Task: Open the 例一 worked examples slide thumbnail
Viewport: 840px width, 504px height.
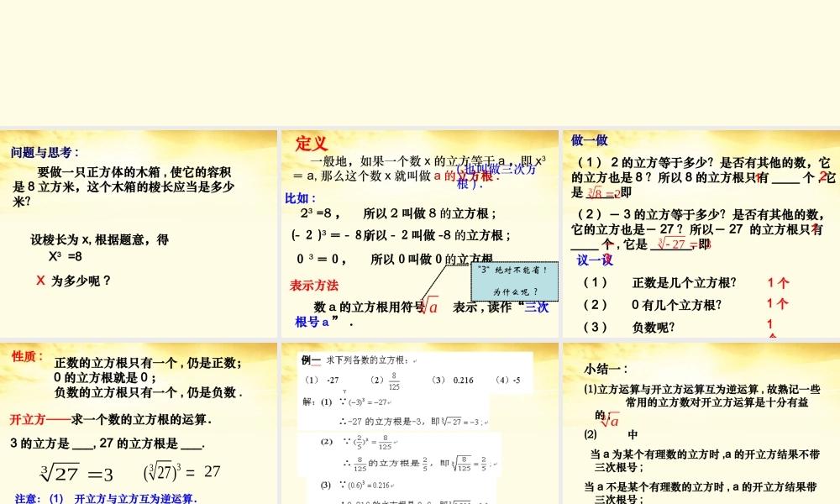Action: click(420, 423)
